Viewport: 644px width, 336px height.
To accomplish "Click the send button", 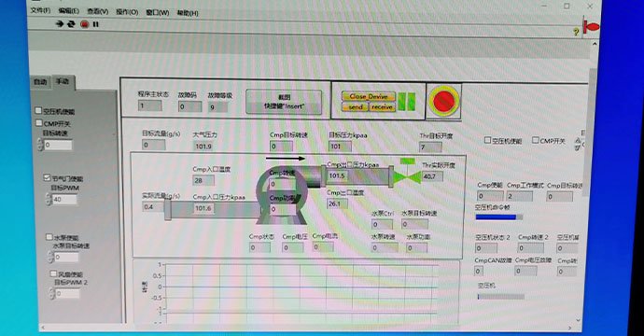I will pyautogui.click(x=356, y=106).
